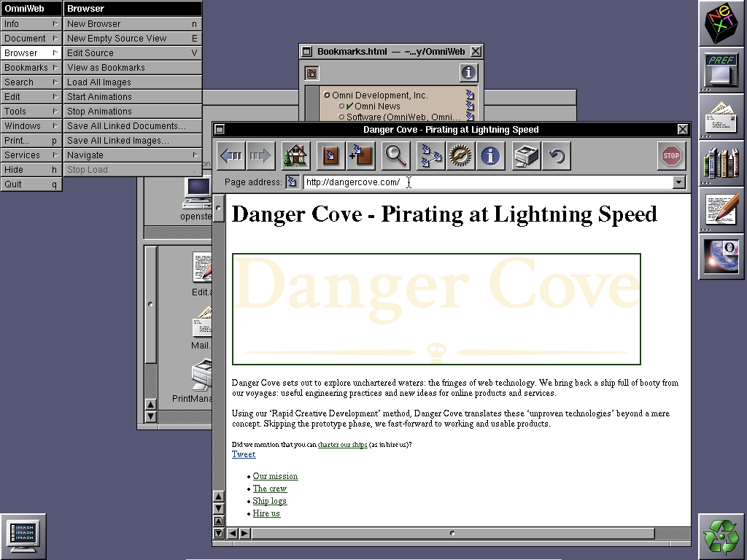
Task: Open the Tools submenu
Action: (31, 111)
